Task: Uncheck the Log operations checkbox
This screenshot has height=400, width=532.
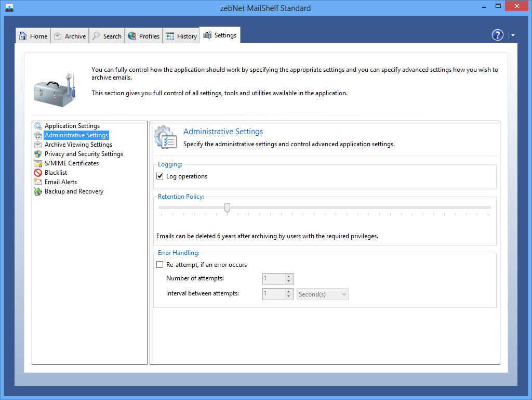Action: pyautogui.click(x=160, y=176)
